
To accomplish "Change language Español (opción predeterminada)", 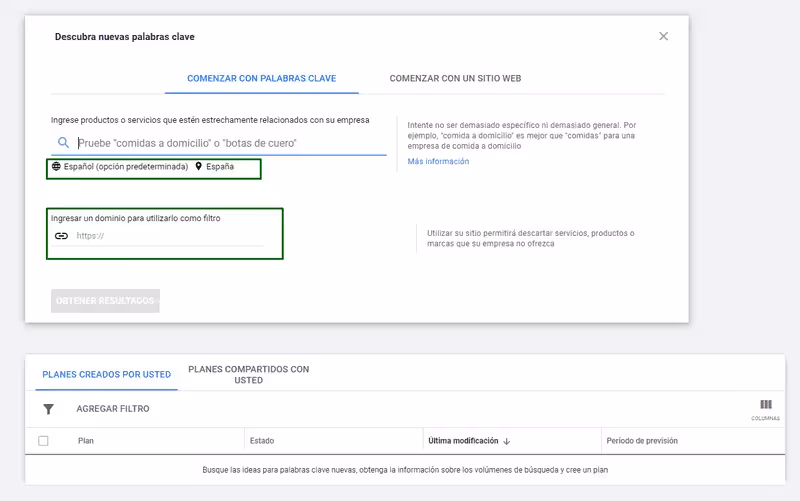I will [126, 166].
